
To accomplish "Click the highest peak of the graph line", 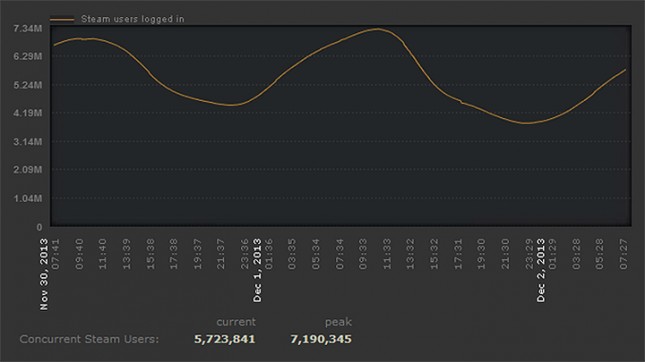I will click(x=378, y=29).
